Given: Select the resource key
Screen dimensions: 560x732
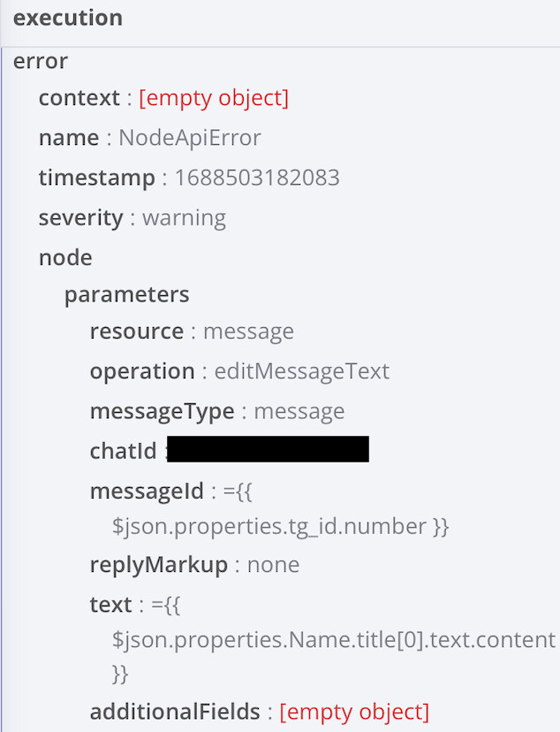Looking at the screenshot, I should [x=136, y=332].
